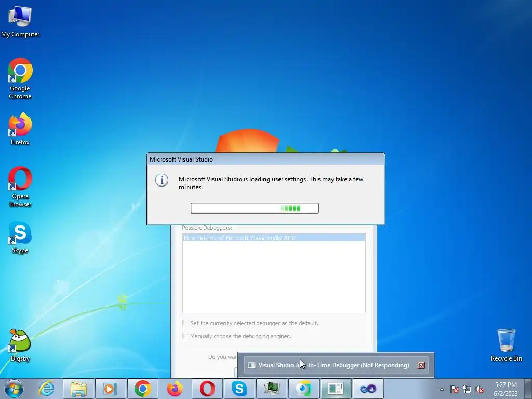The width and height of the screenshot is (532, 399).
Task: Launch Firefox from the taskbar
Action: pyautogui.click(x=175, y=389)
